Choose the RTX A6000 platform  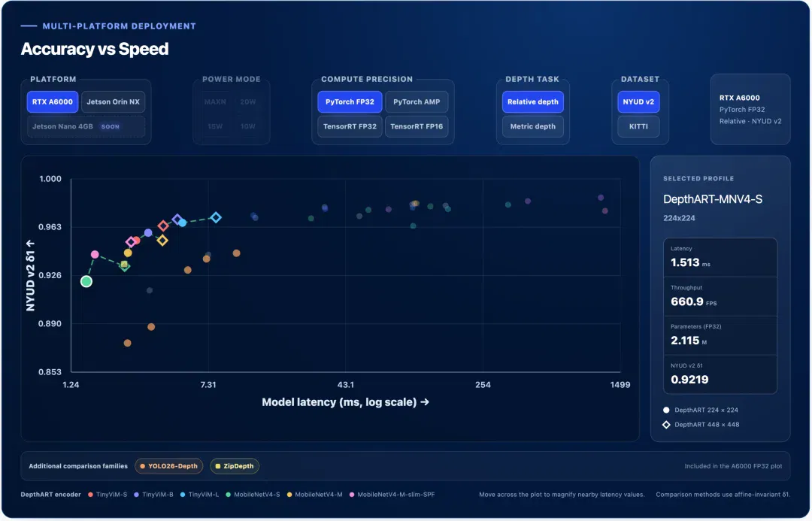point(53,102)
